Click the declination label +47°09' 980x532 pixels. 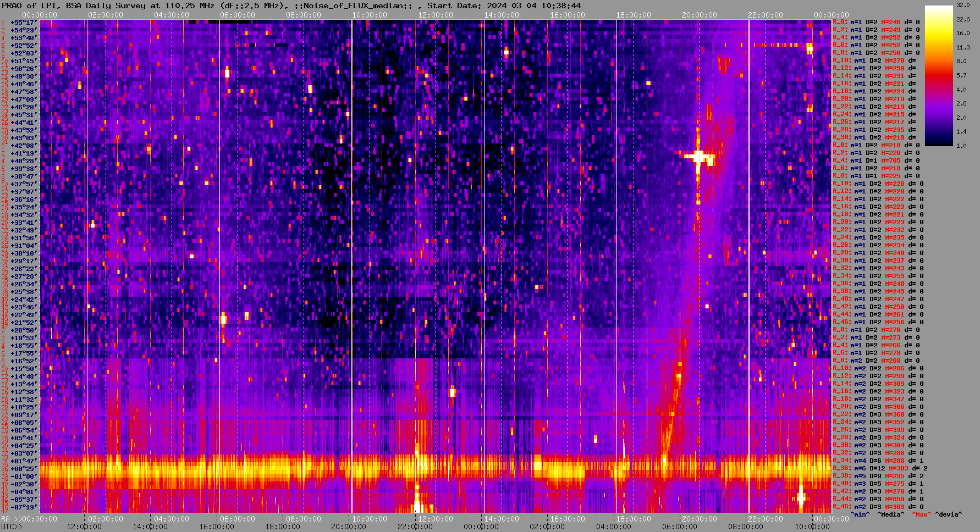pos(24,99)
